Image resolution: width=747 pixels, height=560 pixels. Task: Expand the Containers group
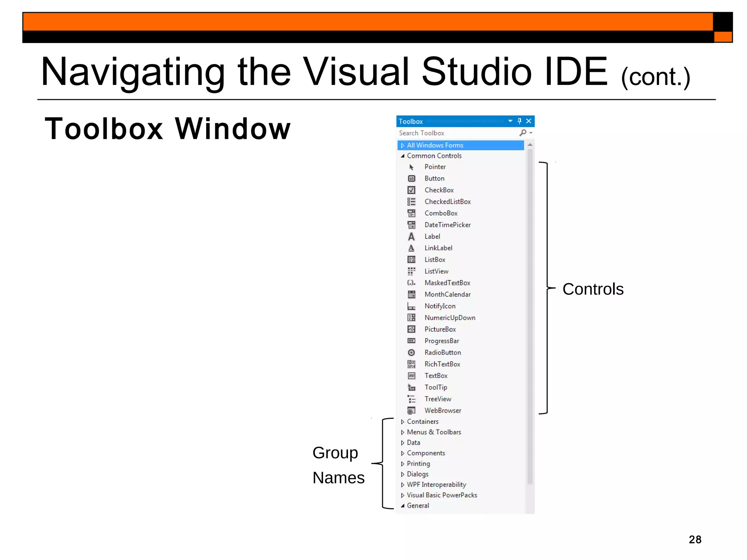[403, 422]
